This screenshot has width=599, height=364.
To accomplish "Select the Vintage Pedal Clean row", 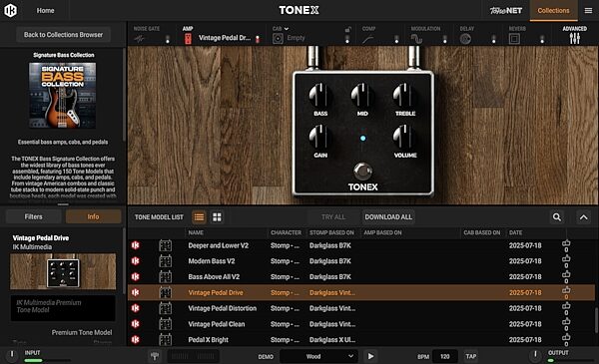I will (x=361, y=324).
